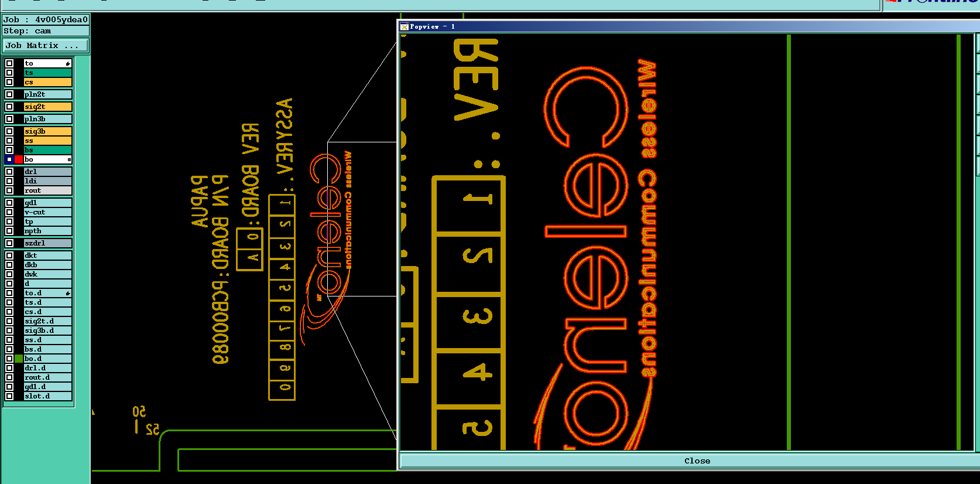This screenshot has height=484, width=980.
Task: Select the gd1 layer name
Action: click(x=47, y=203)
